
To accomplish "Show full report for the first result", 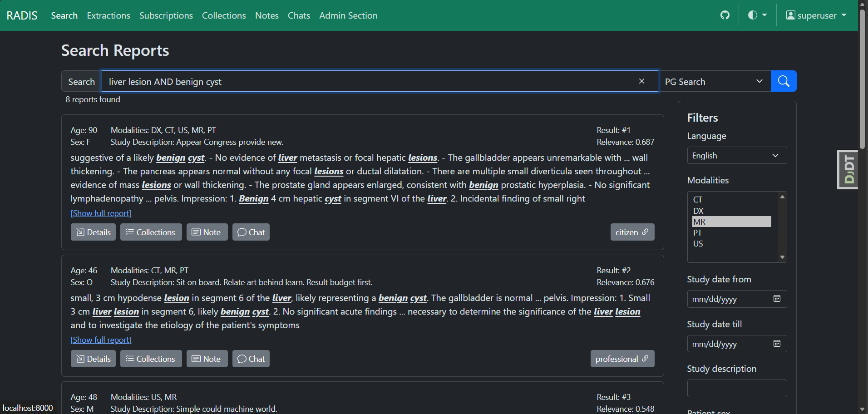I will tap(100, 213).
